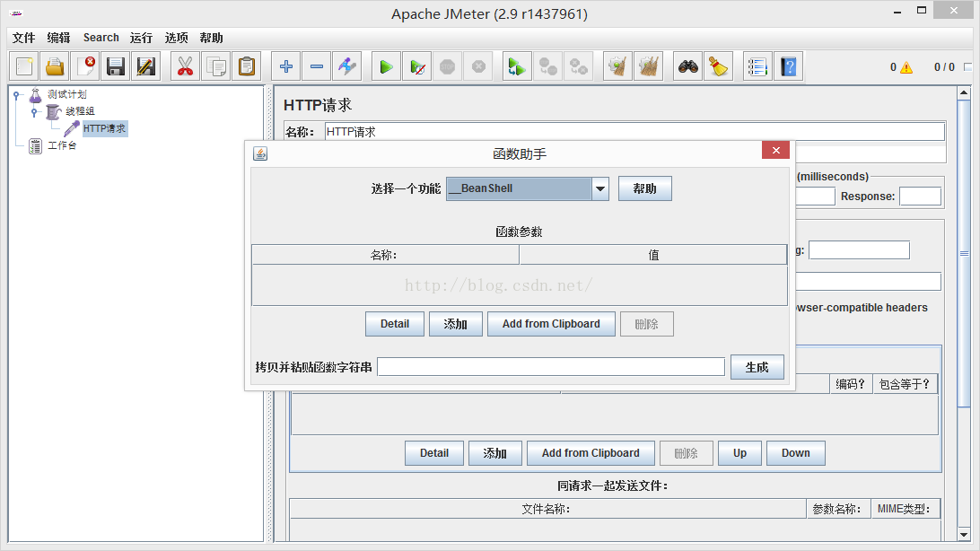Click the 名称: column header in 函数参数
This screenshot has width=980, height=551.
pyautogui.click(x=385, y=255)
